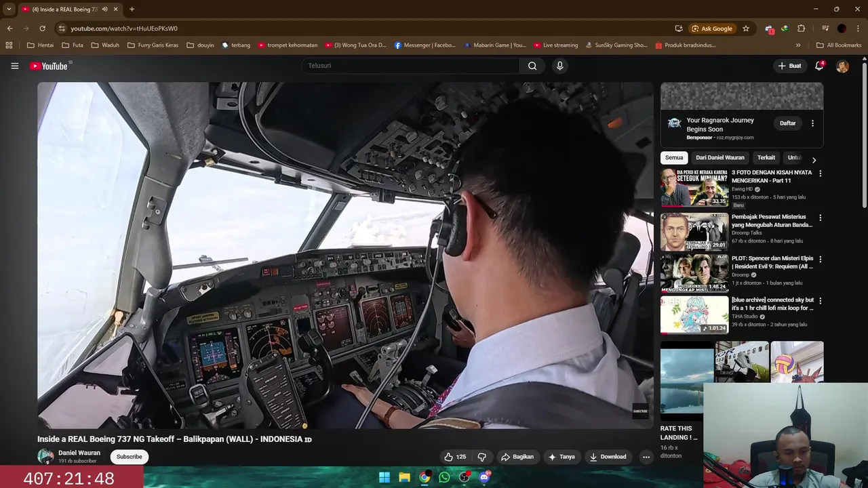Click the Daftar button on Ragnarok ad

[x=787, y=123]
